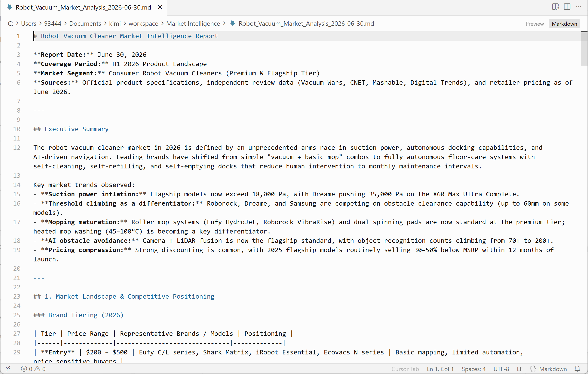Expand the Documents breadcrumb
588x374 pixels.
[85, 23]
